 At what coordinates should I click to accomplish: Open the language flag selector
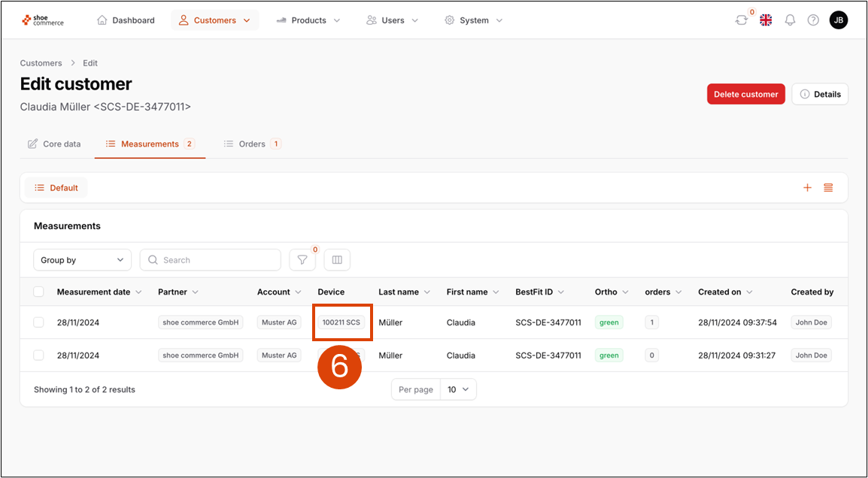[766, 20]
